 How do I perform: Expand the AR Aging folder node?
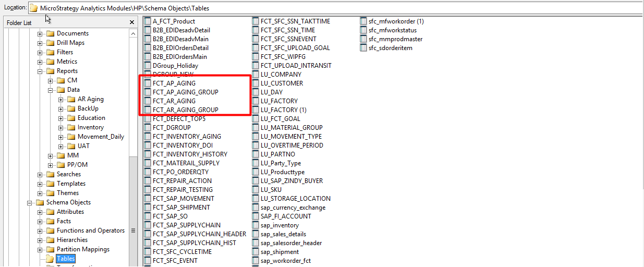[x=61, y=99]
